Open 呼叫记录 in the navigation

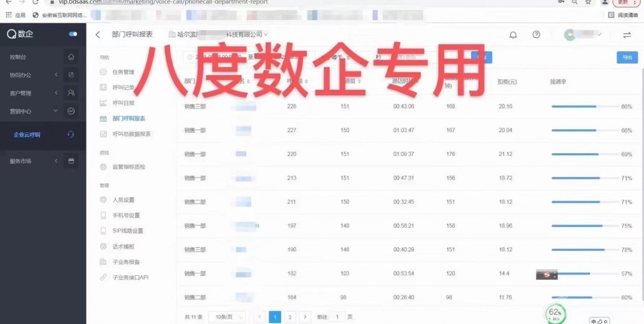coord(123,87)
